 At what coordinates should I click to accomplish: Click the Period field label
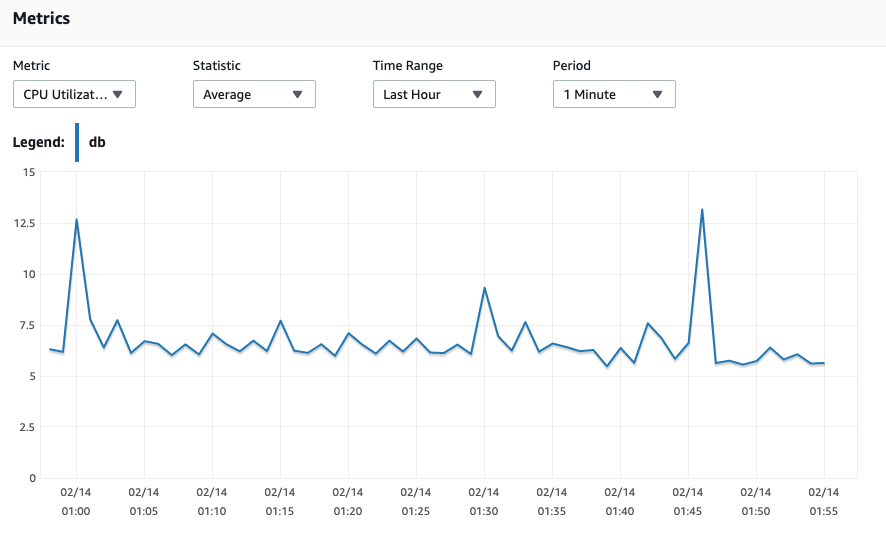pyautogui.click(x=571, y=66)
